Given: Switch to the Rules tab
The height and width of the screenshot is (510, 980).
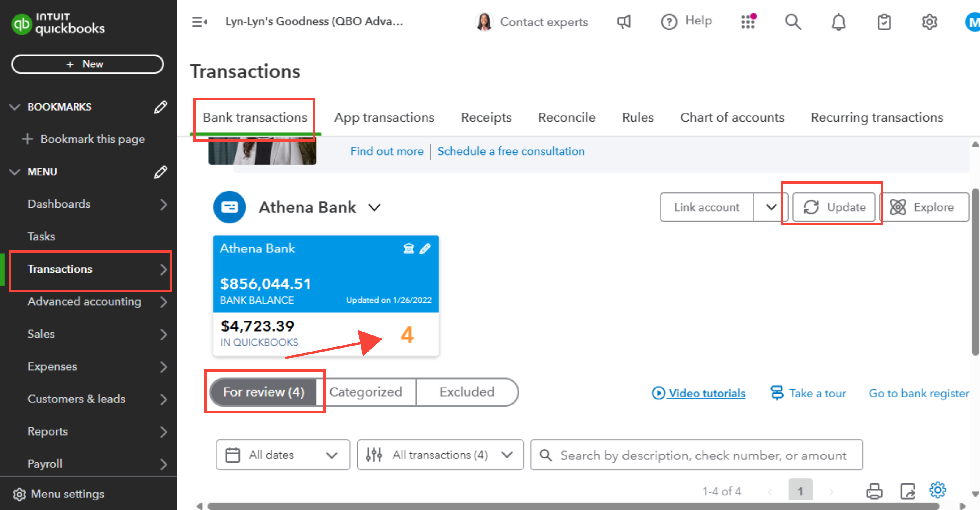Looking at the screenshot, I should point(638,118).
